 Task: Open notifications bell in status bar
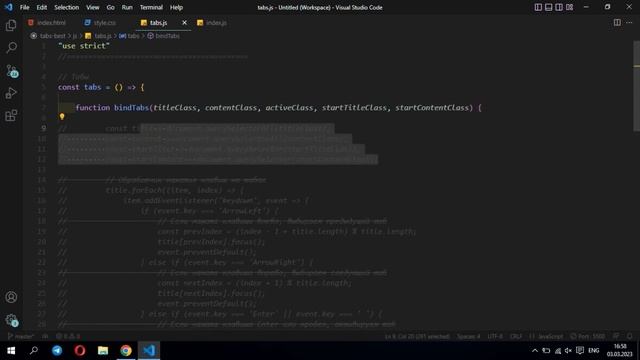point(629,336)
